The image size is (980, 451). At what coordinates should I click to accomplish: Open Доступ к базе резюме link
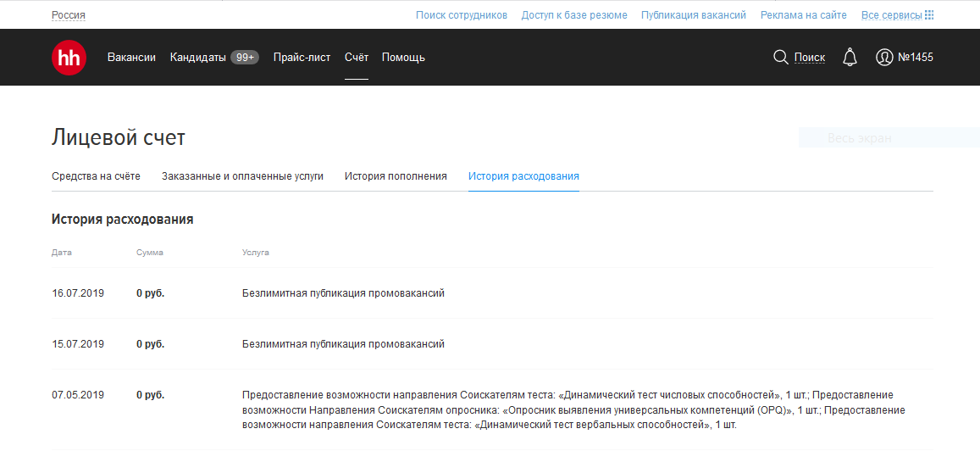[x=574, y=15]
